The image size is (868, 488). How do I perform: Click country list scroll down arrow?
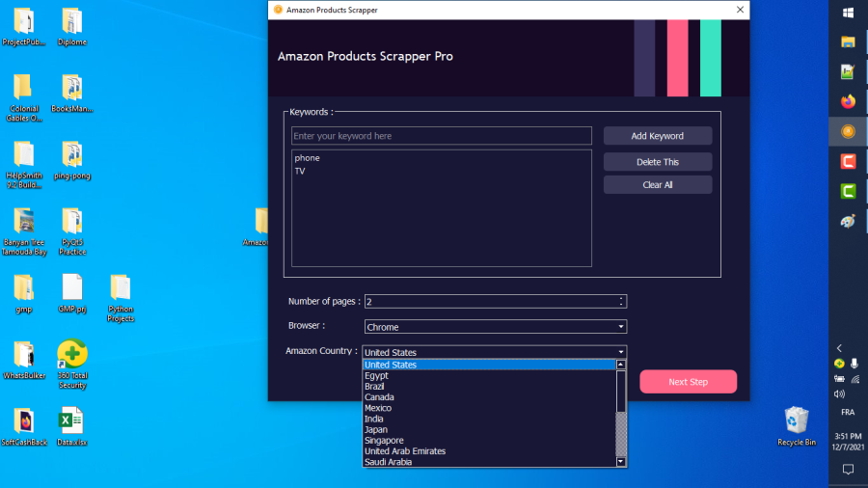pos(620,461)
